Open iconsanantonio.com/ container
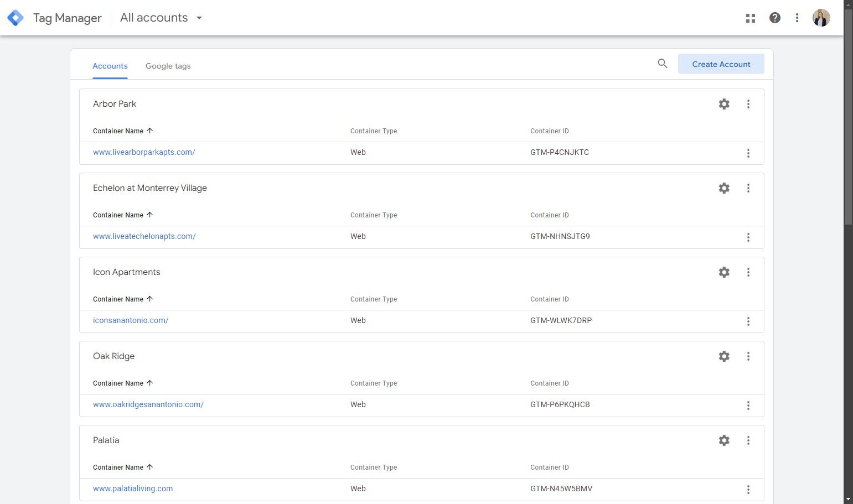Image resolution: width=853 pixels, height=504 pixels. [x=131, y=320]
